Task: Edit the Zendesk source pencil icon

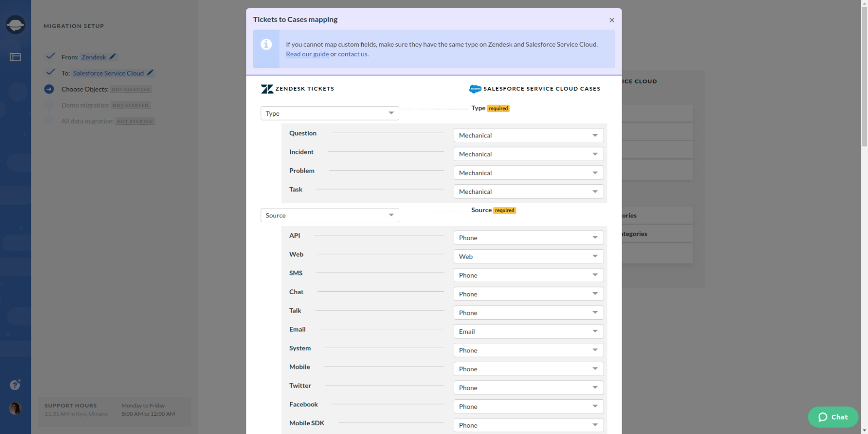Action: pyautogui.click(x=112, y=57)
